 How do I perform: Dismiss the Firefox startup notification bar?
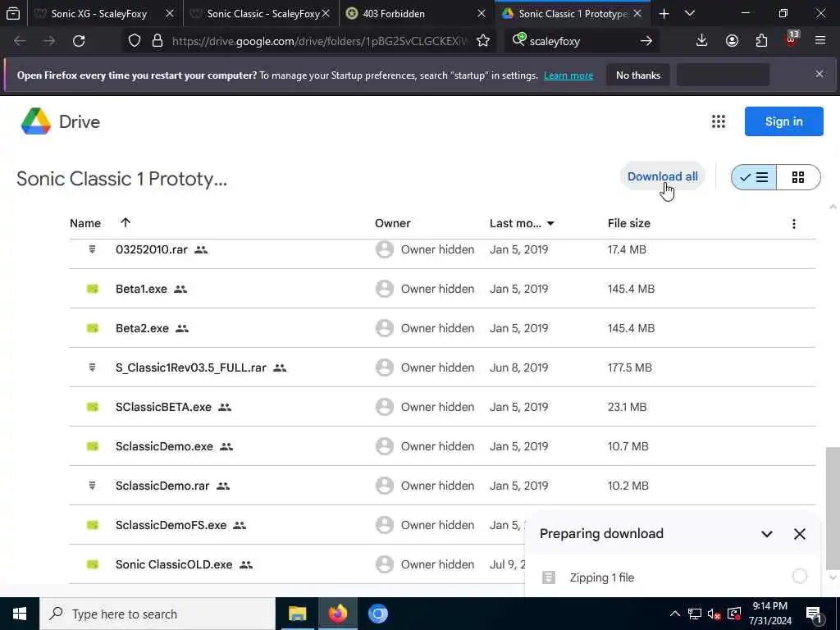tap(819, 74)
